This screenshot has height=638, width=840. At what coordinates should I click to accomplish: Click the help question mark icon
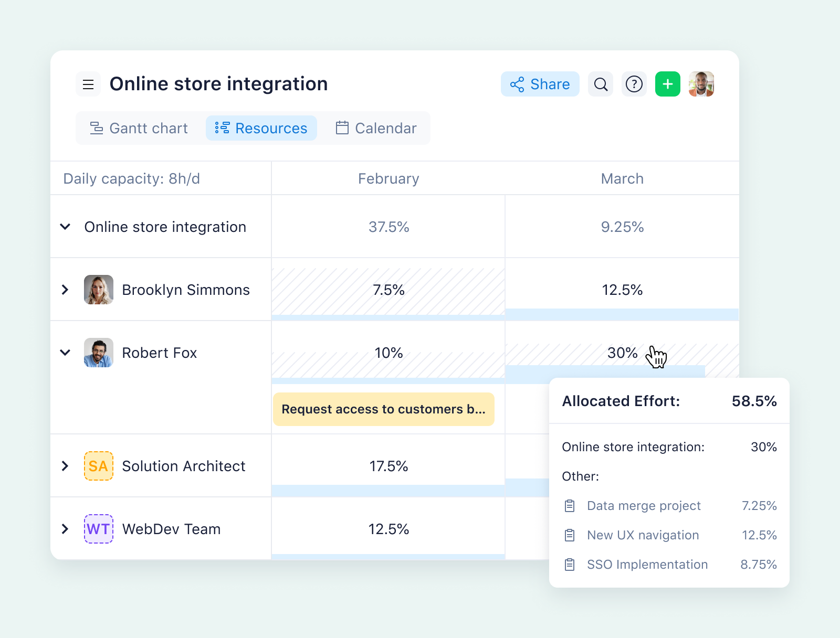pos(634,84)
